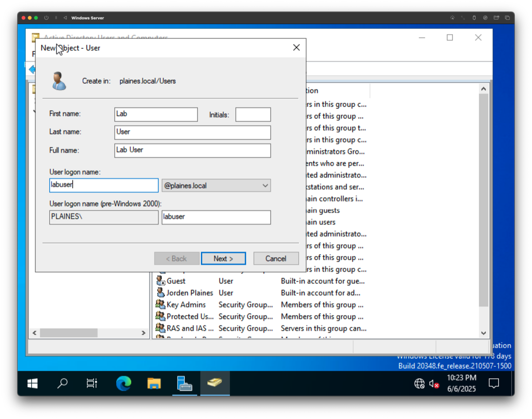Click the tree pane horizontal scrollbar thumb

[68, 333]
